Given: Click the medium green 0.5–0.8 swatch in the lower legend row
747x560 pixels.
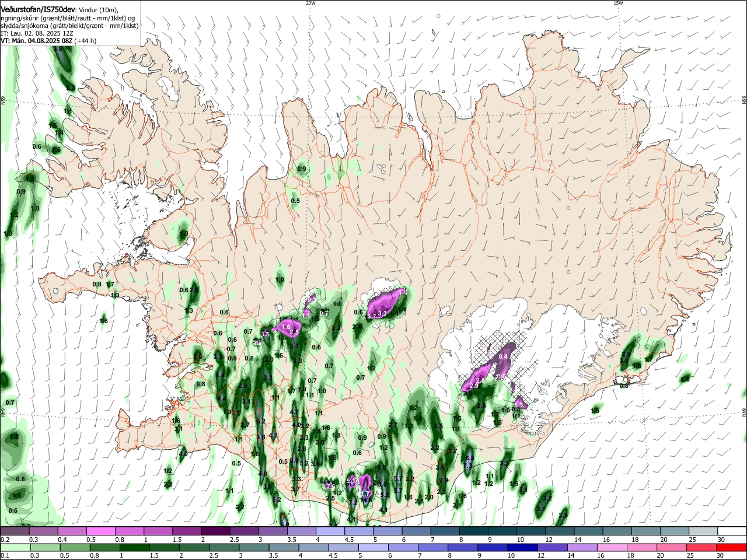Looking at the screenshot, I should pyautogui.click(x=74, y=548).
